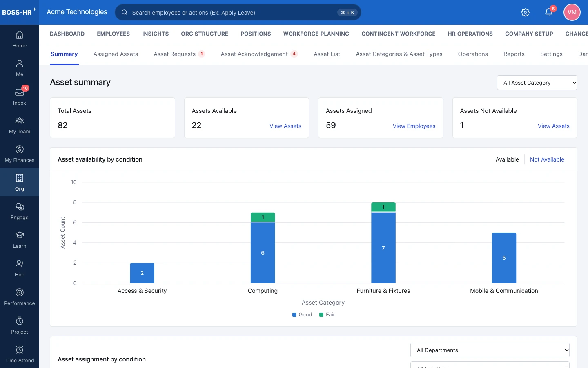Viewport: 588px width, 368px height.
Task: Toggle the Good legend series
Action: click(302, 315)
